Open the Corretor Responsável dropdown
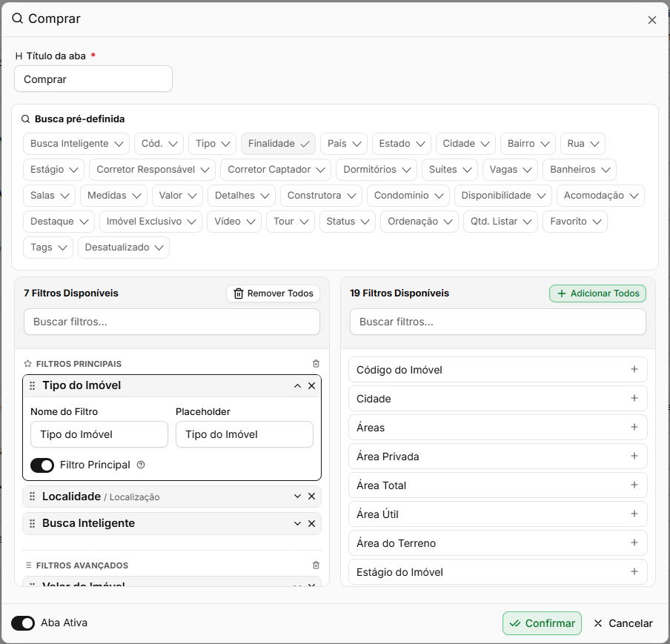670x644 pixels. click(x=152, y=170)
